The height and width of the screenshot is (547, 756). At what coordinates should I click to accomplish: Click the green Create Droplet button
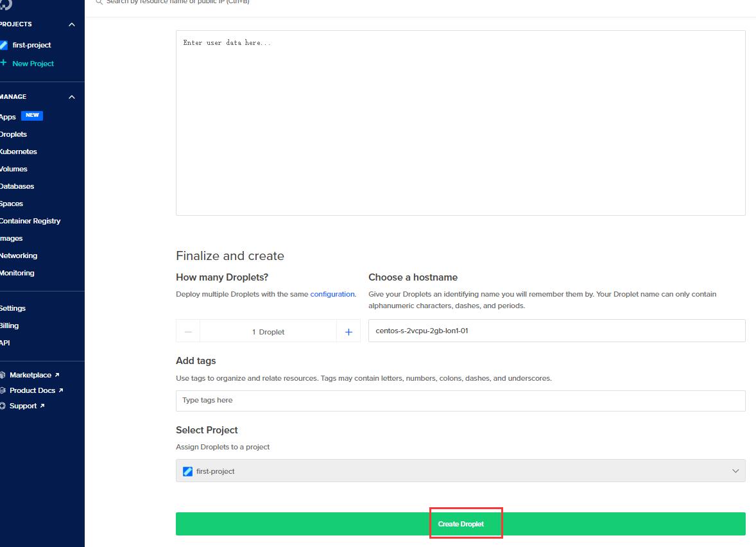click(x=460, y=524)
